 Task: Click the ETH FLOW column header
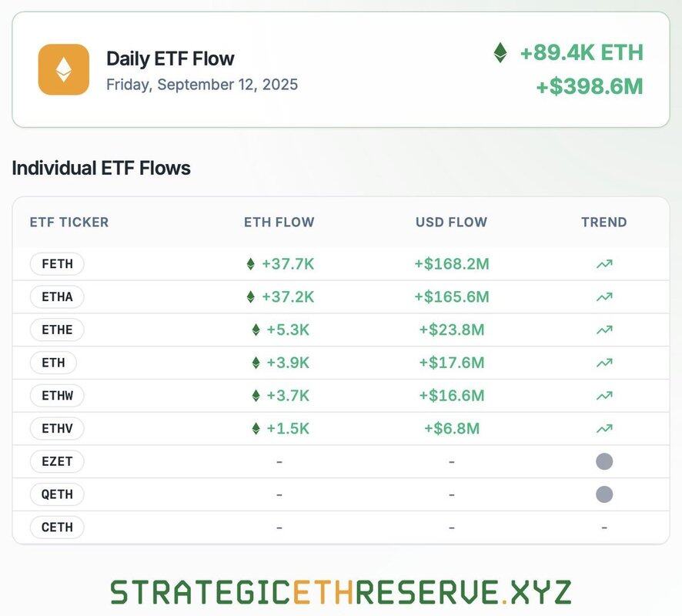click(x=279, y=223)
